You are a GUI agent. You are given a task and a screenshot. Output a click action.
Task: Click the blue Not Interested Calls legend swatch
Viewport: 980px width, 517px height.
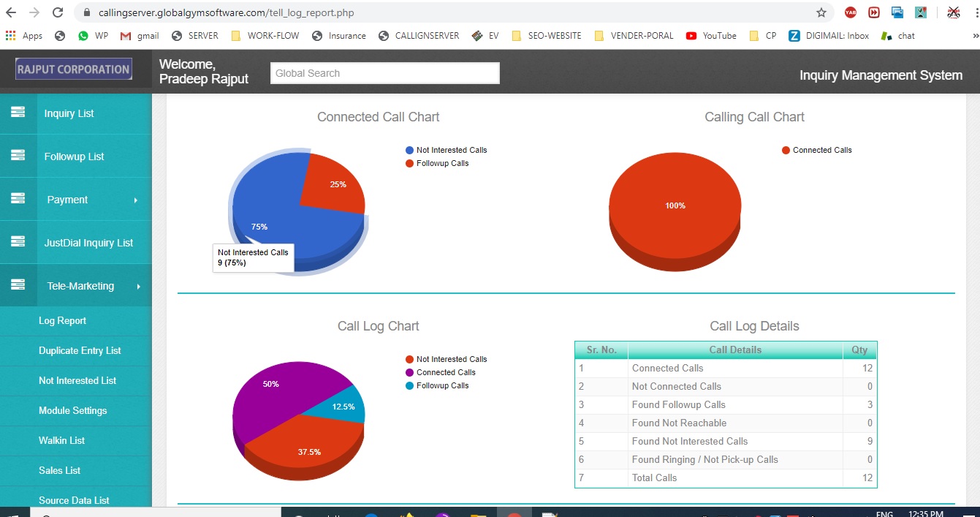tap(409, 150)
